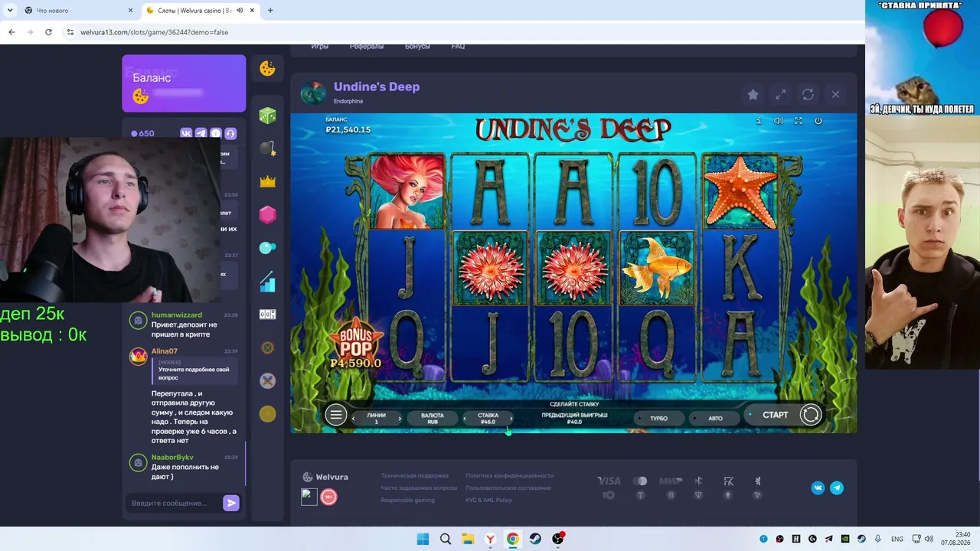Open the Бонусы menu item
The image size is (980, 551).
coord(417,46)
